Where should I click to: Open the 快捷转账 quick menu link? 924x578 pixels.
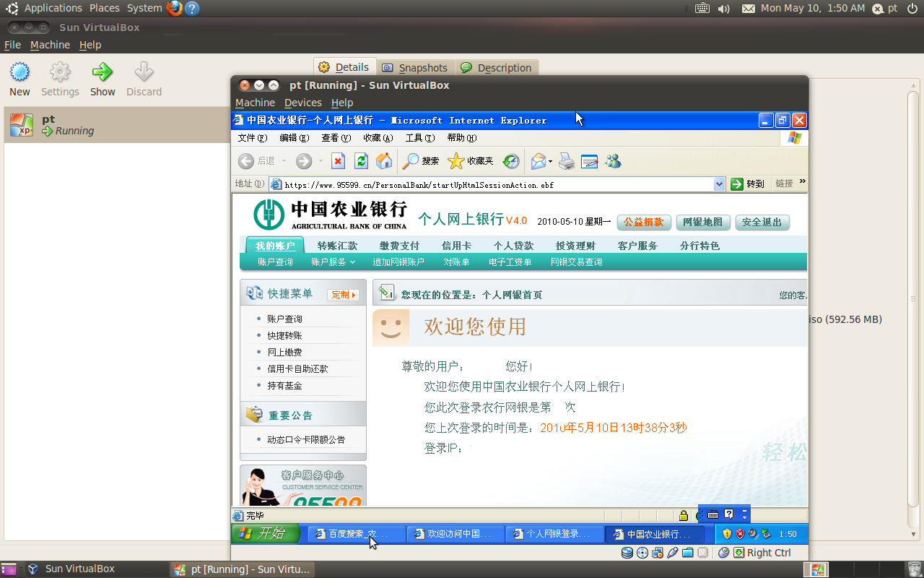[x=284, y=336]
